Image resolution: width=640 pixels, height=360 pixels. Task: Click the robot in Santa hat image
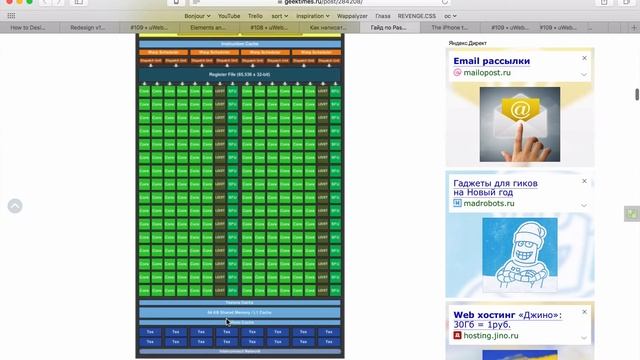pyautogui.click(x=520, y=254)
